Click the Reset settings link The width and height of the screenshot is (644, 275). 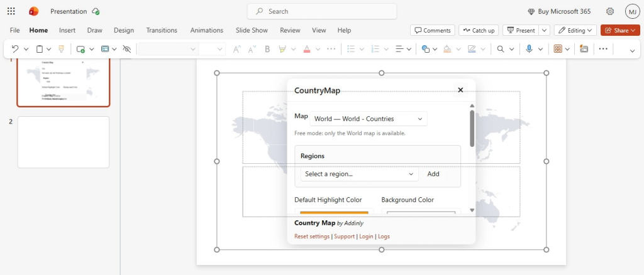pos(312,237)
